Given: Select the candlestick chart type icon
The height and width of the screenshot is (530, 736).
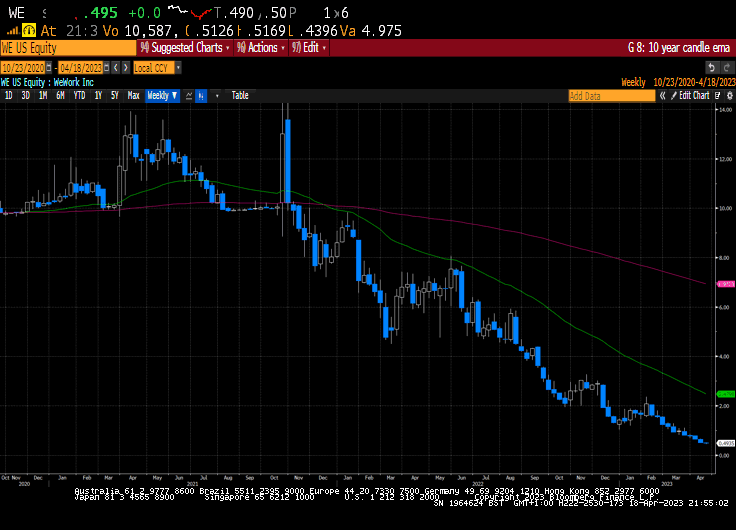Looking at the screenshot, I should (201, 96).
